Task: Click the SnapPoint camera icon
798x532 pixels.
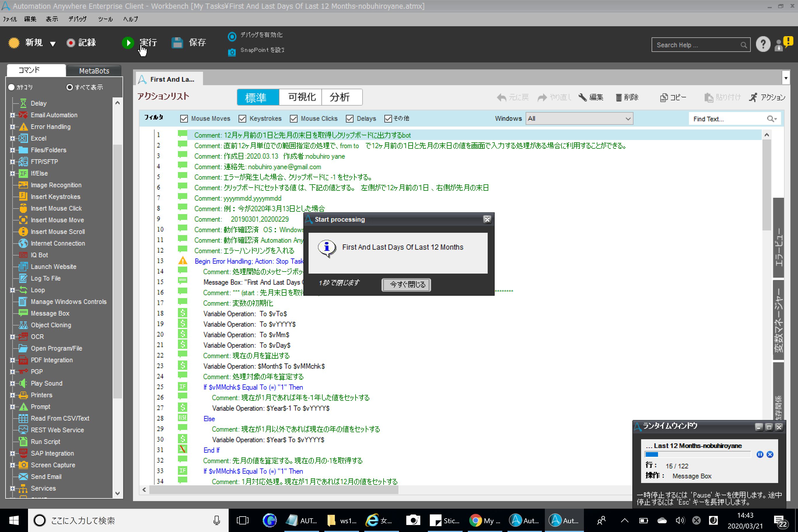Action: click(x=232, y=52)
